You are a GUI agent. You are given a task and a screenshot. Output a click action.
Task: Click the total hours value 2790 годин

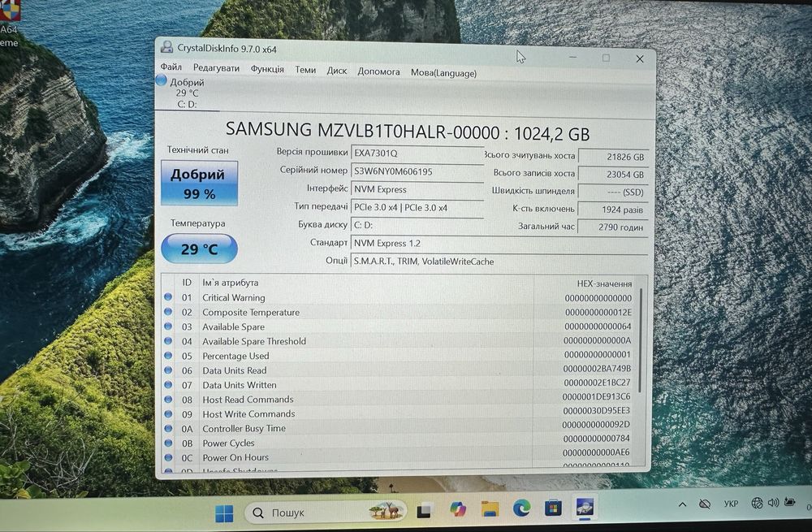(612, 227)
